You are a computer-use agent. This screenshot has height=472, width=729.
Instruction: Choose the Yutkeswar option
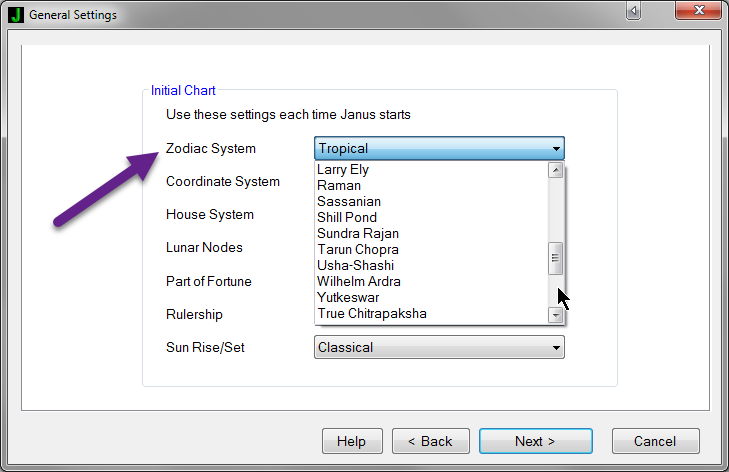[431, 297]
